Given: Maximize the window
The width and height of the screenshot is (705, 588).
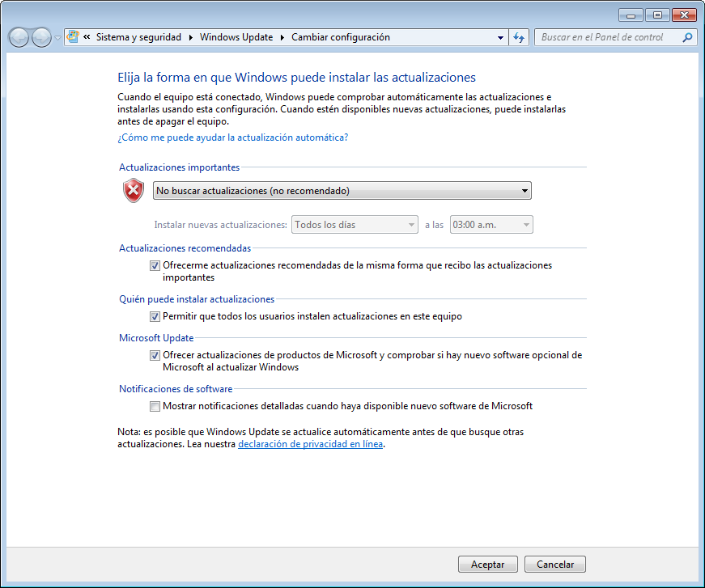Looking at the screenshot, I should pos(657,15).
